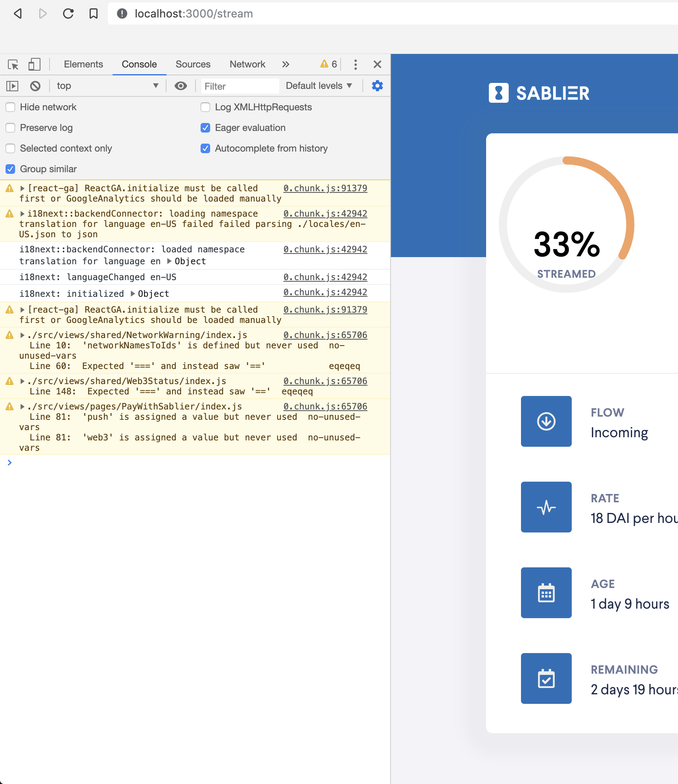
Task: Show more DevTools tabs with the chevron
Action: click(x=286, y=64)
